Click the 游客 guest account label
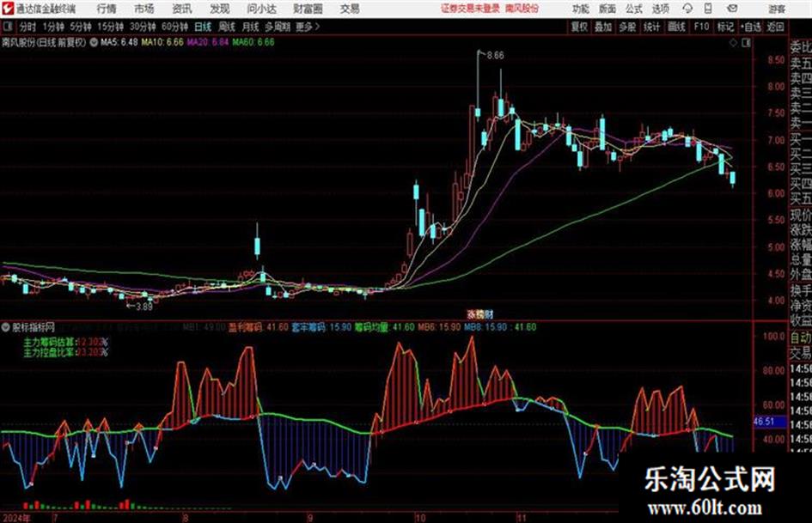The width and height of the screenshot is (812, 523). point(777,9)
